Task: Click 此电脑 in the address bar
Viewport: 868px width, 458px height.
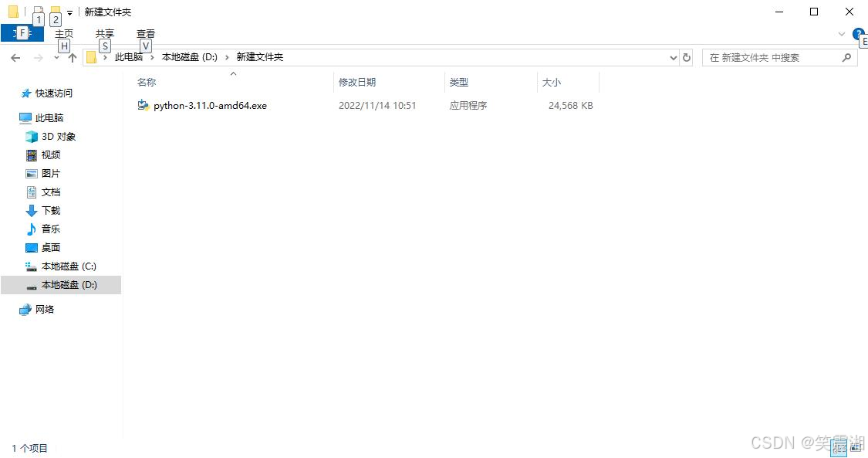Action: (128, 57)
